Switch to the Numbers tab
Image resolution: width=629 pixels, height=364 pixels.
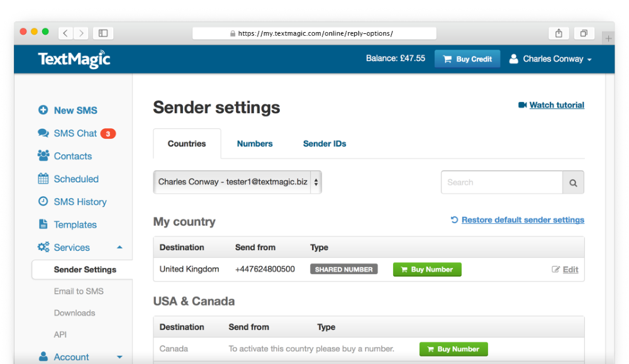point(255,143)
